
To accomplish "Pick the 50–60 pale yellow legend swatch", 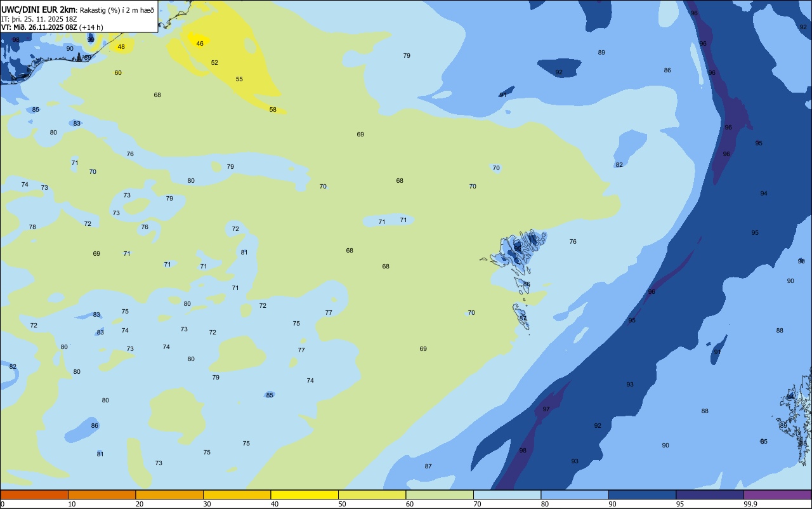I will [x=372, y=494].
